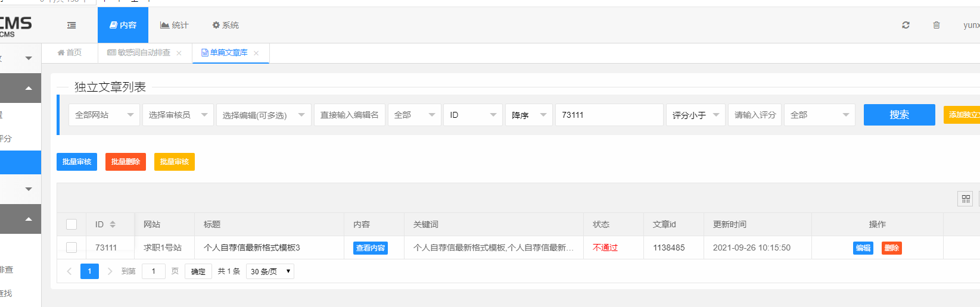Focus the 请输入评分 input field
This screenshot has width=980, height=307.
click(755, 115)
